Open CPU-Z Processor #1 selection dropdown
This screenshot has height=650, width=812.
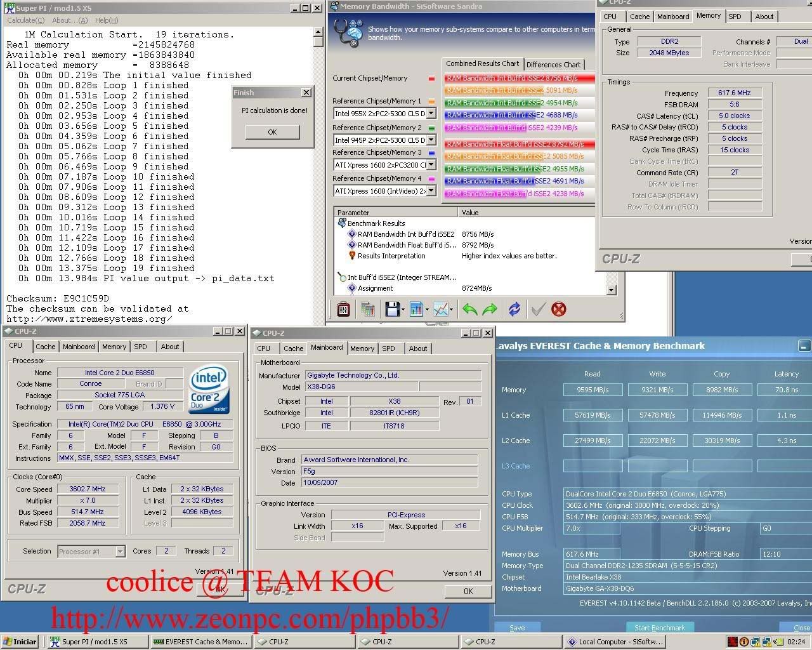tap(120, 552)
